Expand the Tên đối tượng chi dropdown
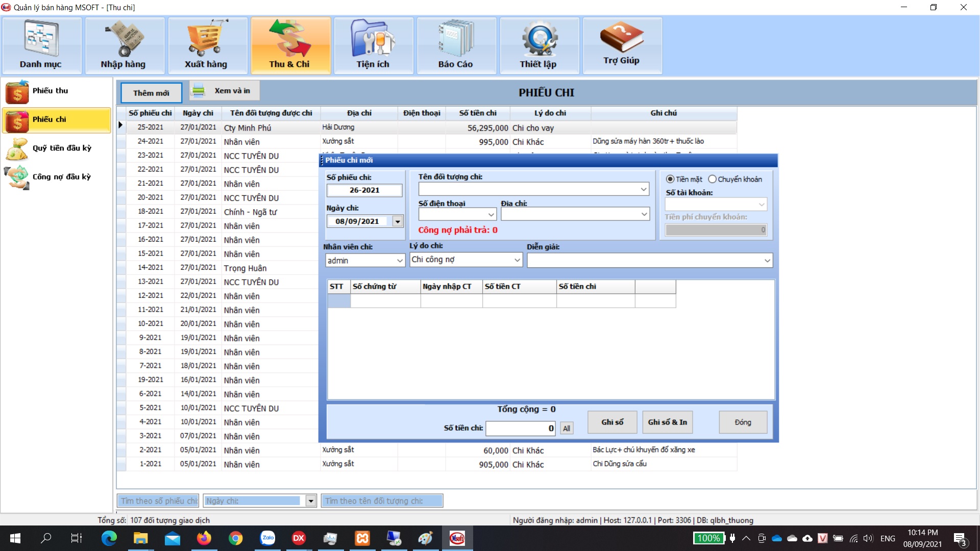The height and width of the screenshot is (551, 980). (643, 189)
